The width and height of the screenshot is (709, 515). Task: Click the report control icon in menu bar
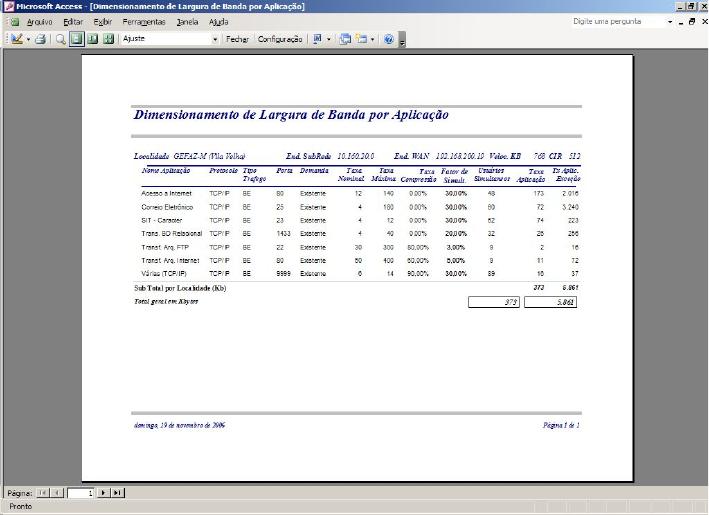click(x=15, y=22)
